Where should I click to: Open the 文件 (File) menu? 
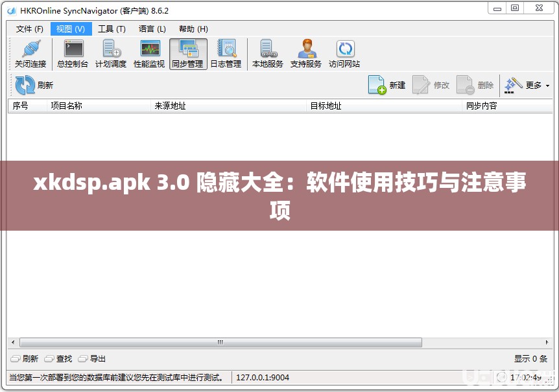pyautogui.click(x=29, y=29)
